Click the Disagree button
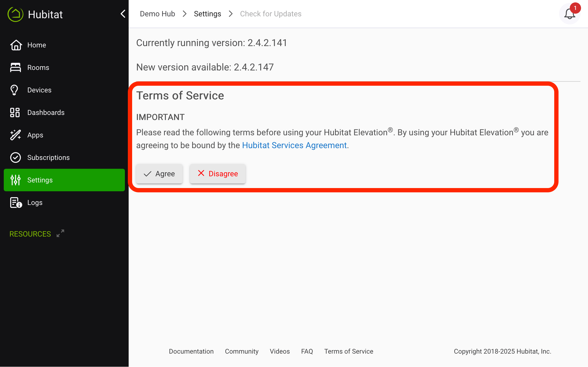 tap(218, 174)
